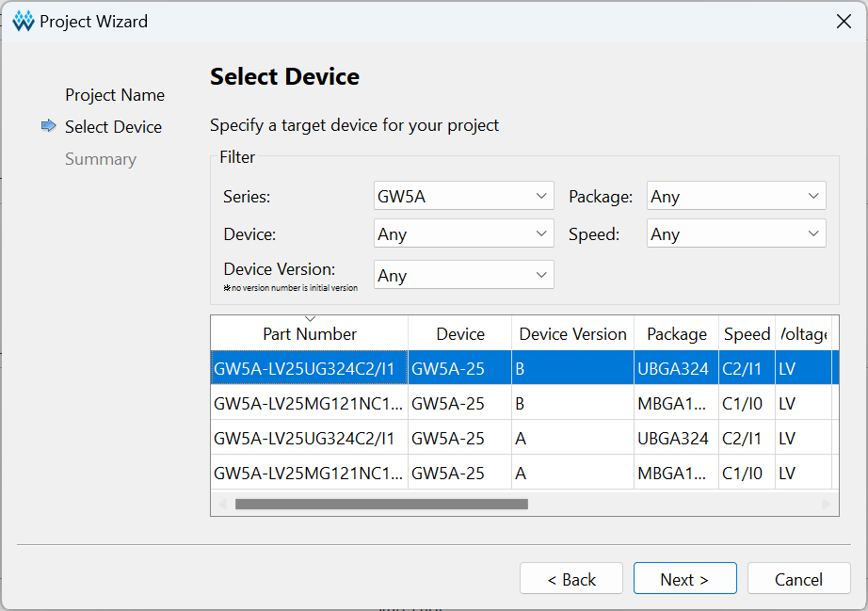
Task: Click version B cell in the MBGA package row
Action: pos(573,404)
